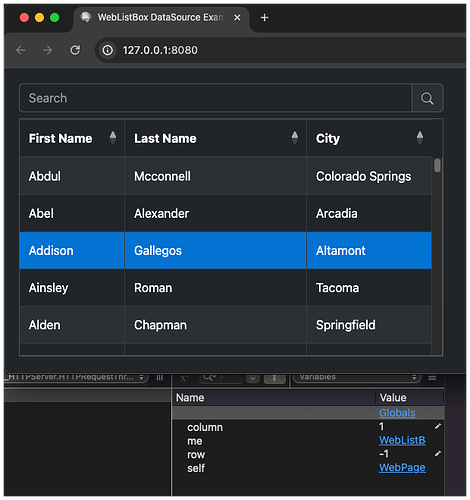Focus the Search text field
The width and height of the screenshot is (470, 500).
216,98
